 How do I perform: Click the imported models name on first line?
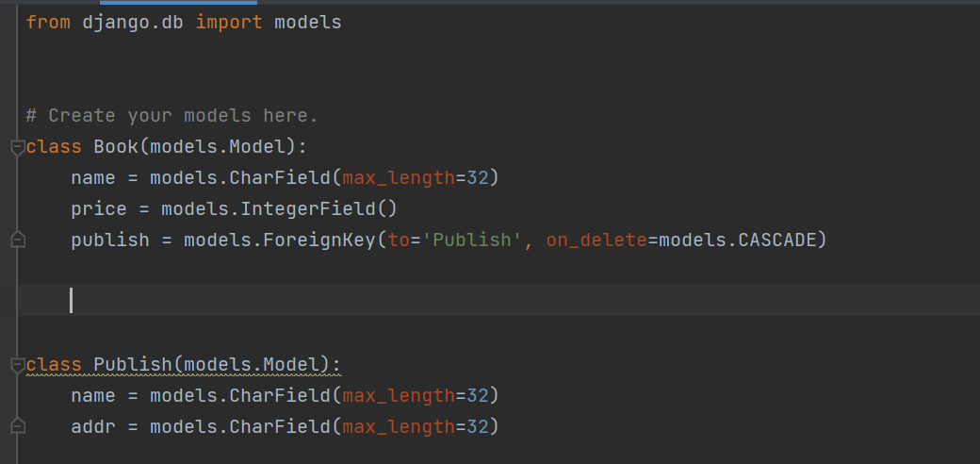pos(307,22)
